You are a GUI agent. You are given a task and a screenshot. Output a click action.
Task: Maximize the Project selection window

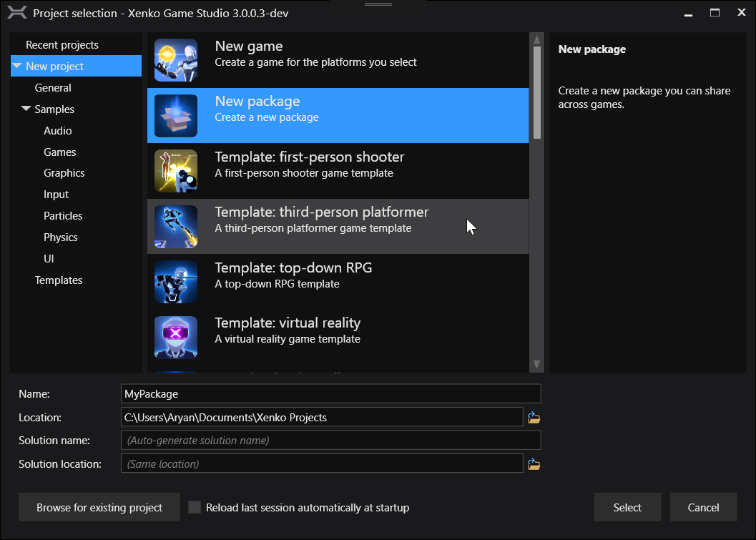pyautogui.click(x=715, y=13)
